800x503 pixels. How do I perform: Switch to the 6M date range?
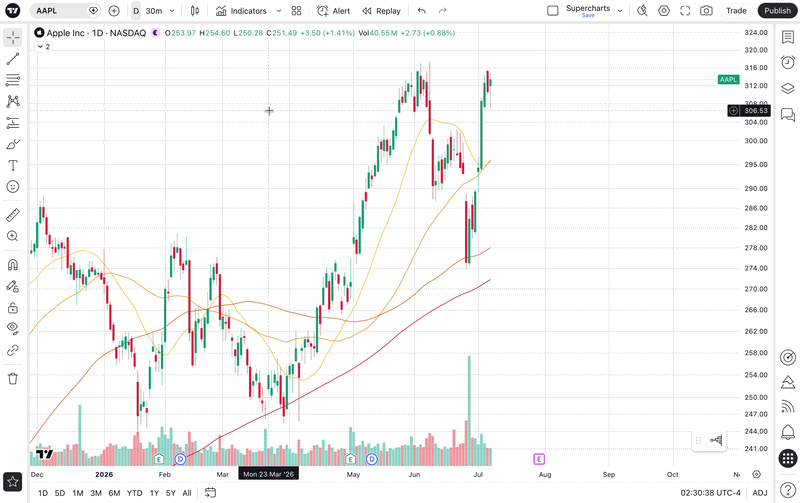click(114, 493)
